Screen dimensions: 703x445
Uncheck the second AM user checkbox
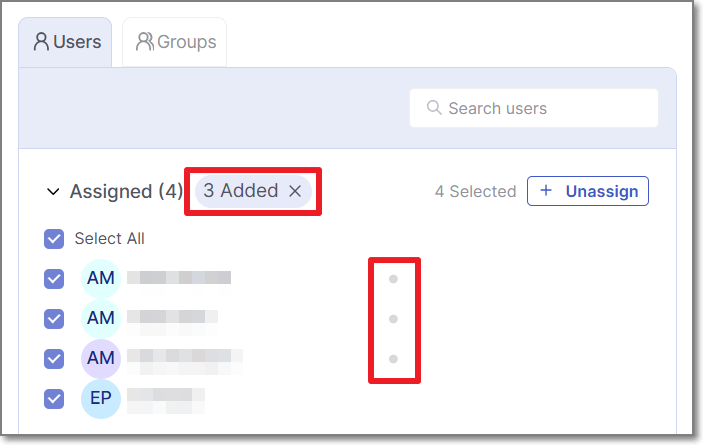pyautogui.click(x=54, y=319)
